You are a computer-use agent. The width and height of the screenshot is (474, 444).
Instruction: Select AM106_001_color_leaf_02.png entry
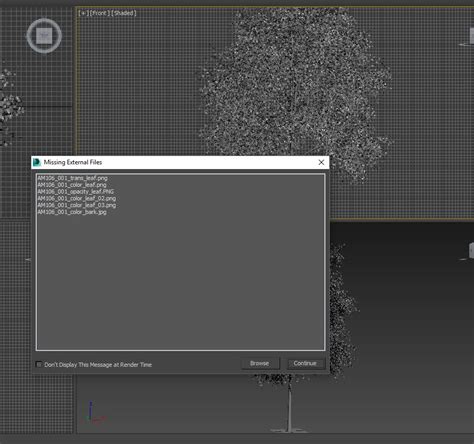(x=77, y=198)
